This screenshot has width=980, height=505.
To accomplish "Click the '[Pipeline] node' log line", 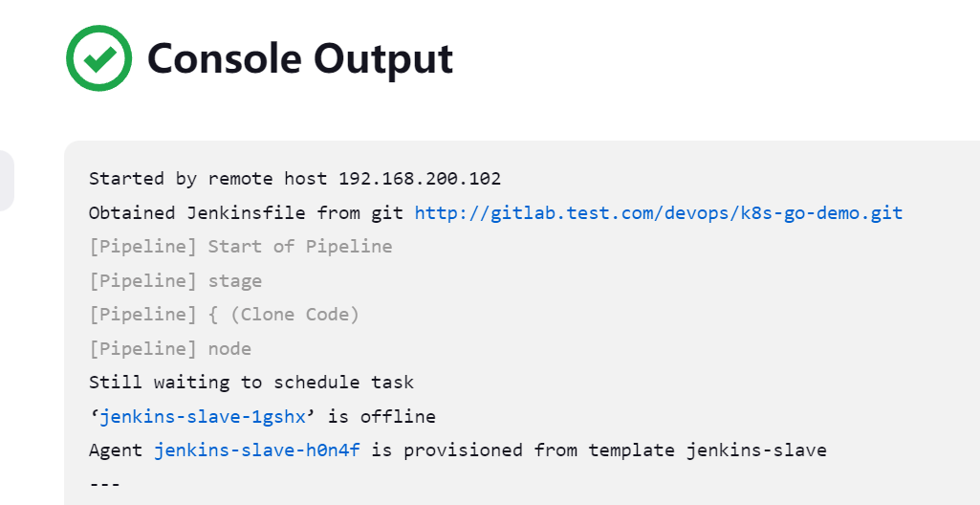I will coord(169,348).
